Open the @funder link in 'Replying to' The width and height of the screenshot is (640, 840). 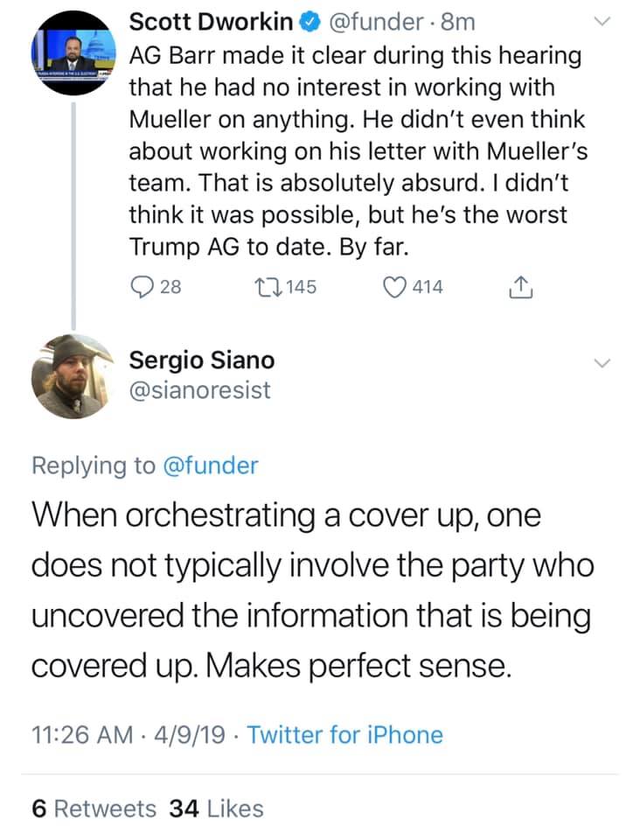click(212, 465)
